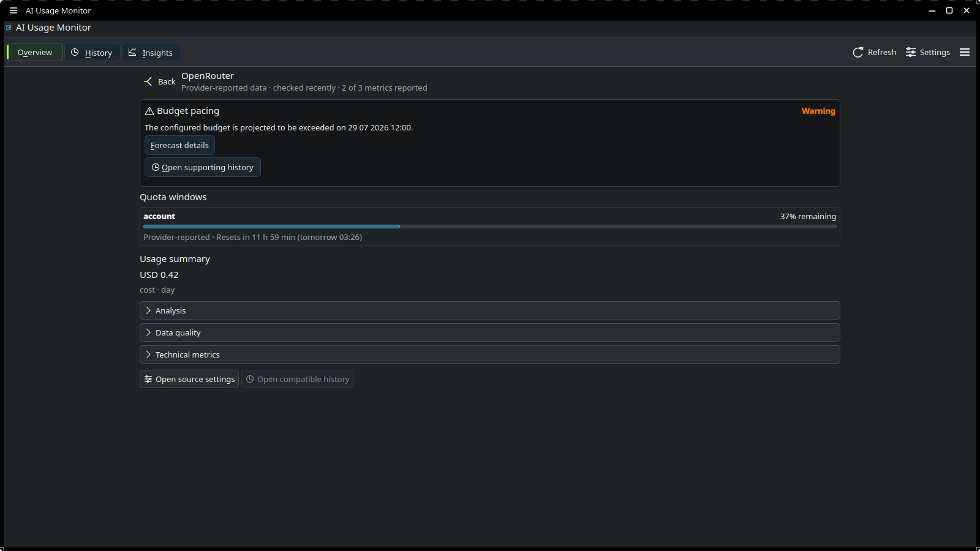Click Open source settings button
This screenshot has height=551, width=980.
189,380
